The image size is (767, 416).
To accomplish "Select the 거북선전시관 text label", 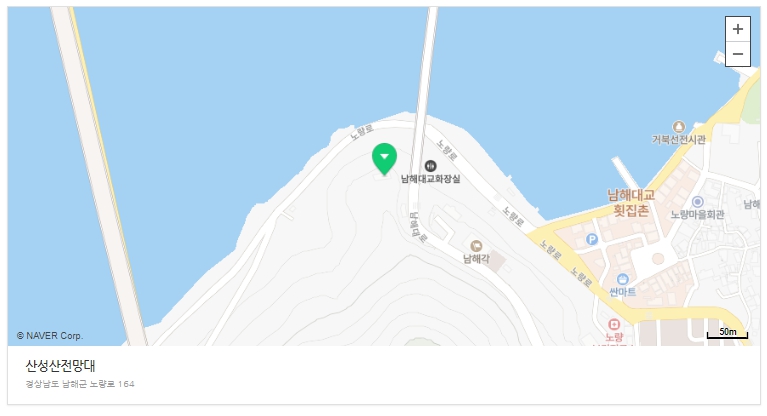I will [x=678, y=139].
